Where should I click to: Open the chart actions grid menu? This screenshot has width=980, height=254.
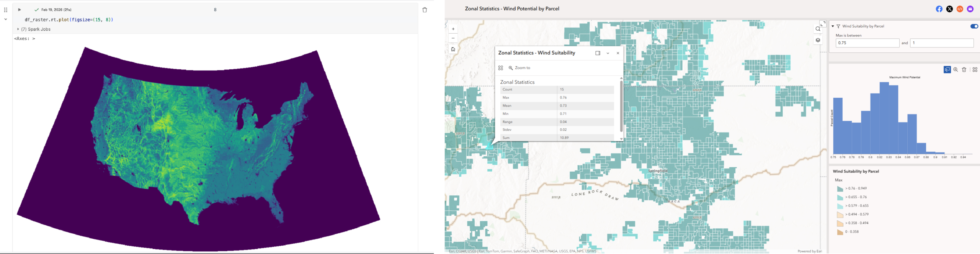pos(975,69)
